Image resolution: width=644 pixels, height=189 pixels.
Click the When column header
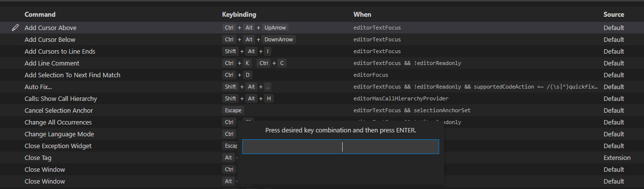(362, 14)
